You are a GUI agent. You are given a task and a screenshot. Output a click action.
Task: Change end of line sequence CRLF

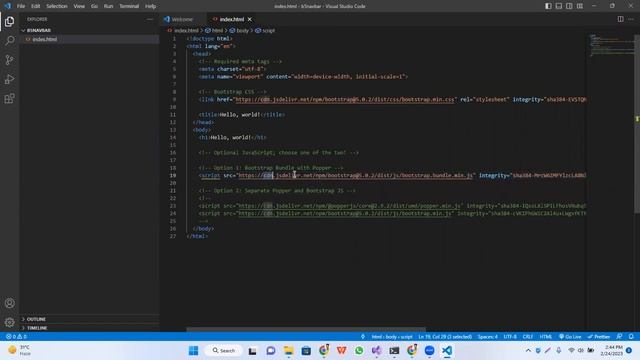[528, 337]
